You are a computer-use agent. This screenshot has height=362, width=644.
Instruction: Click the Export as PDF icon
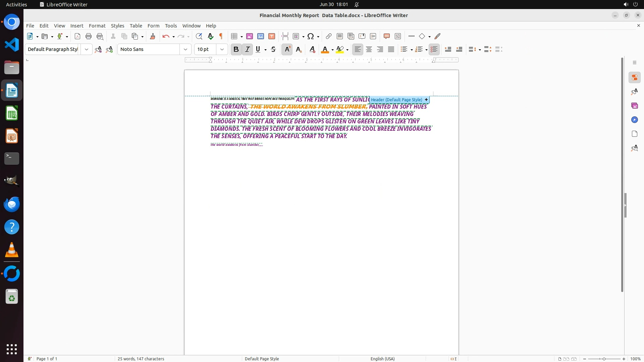click(x=77, y=36)
